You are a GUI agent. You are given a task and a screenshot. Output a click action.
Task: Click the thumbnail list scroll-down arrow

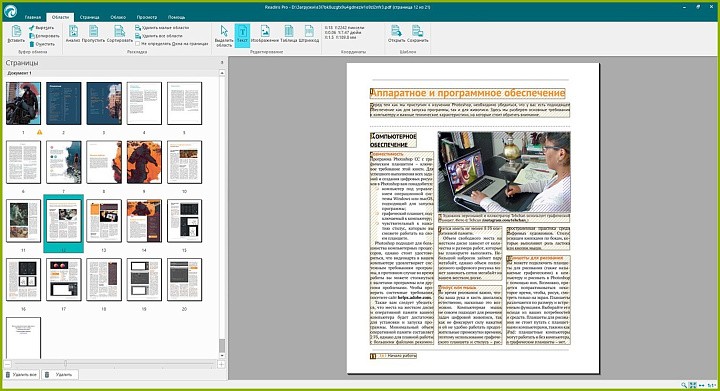222,355
